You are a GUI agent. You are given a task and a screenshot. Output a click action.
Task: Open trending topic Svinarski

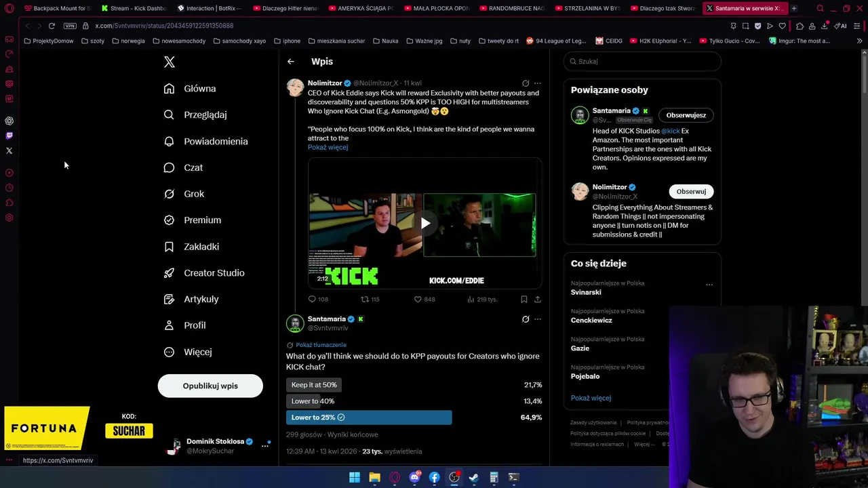point(586,292)
